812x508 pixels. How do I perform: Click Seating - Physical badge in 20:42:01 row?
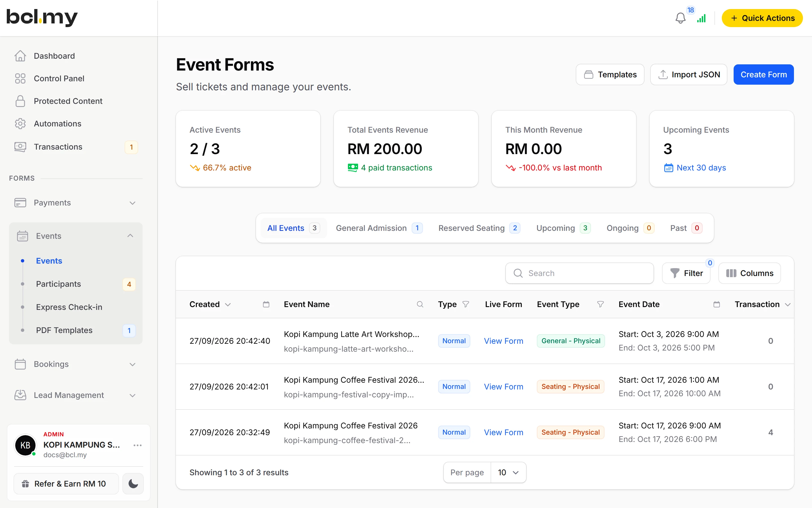[570, 387]
